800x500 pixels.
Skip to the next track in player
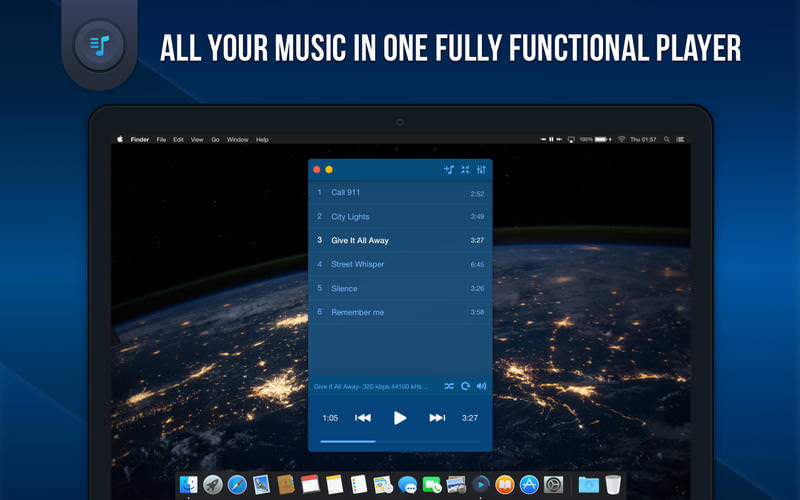(437, 418)
